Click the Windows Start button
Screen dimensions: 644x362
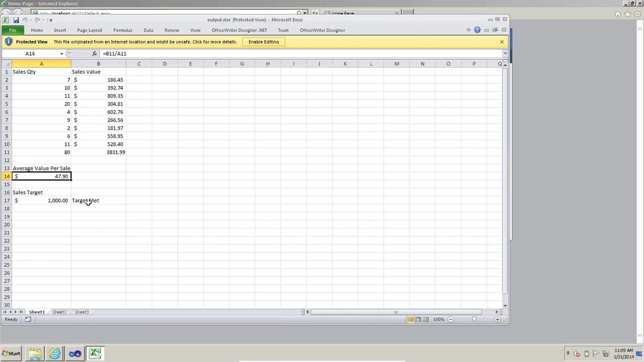pyautogui.click(x=11, y=353)
